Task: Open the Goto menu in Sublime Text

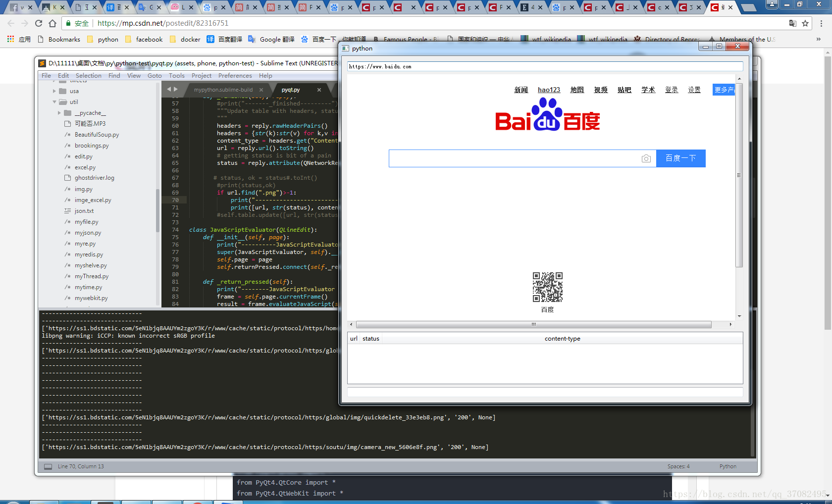Action: point(155,76)
